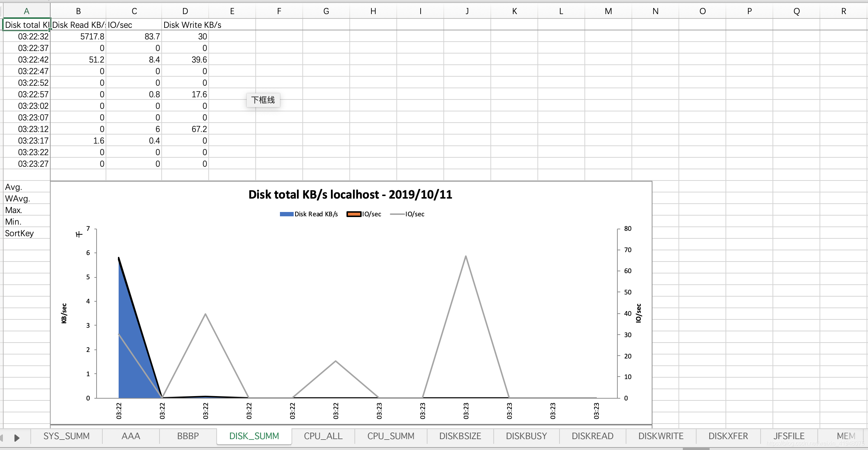Image resolution: width=868 pixels, height=450 pixels.
Task: Click the KB/sec left axis title
Action: (64, 313)
